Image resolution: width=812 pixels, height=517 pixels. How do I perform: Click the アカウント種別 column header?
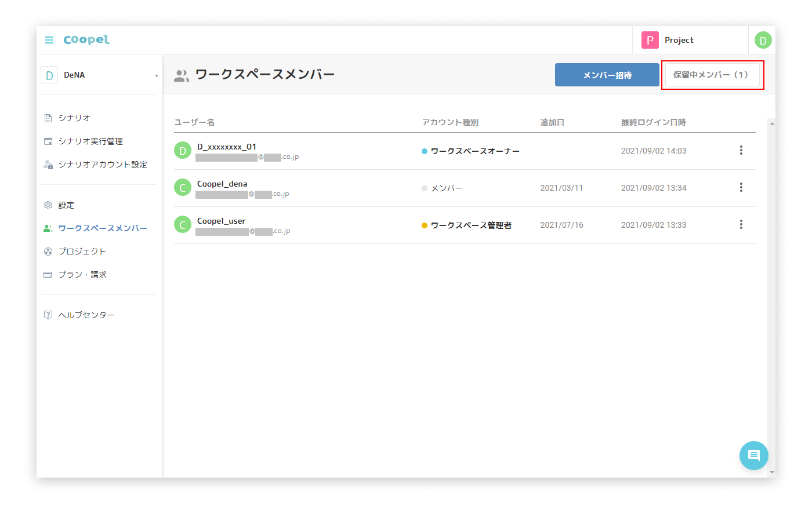450,122
